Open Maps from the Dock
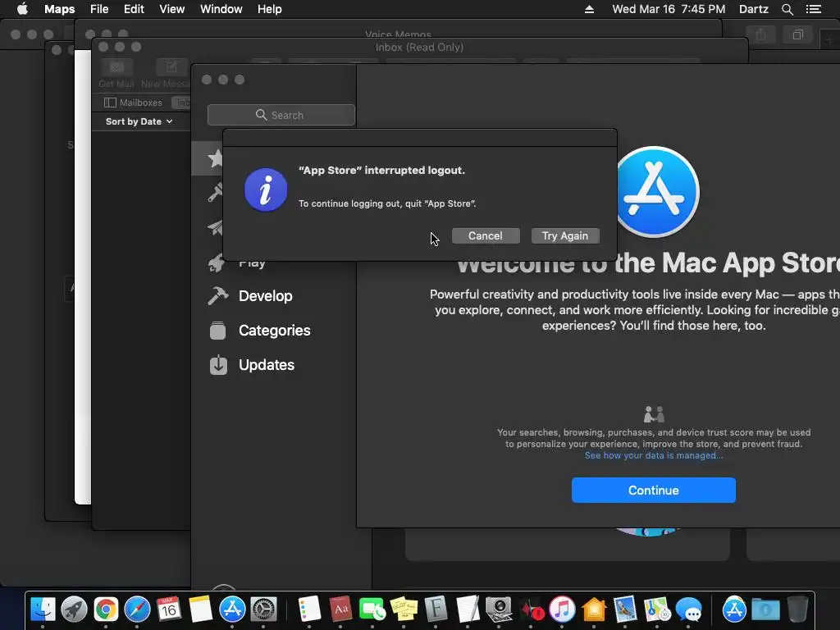 coord(657,609)
